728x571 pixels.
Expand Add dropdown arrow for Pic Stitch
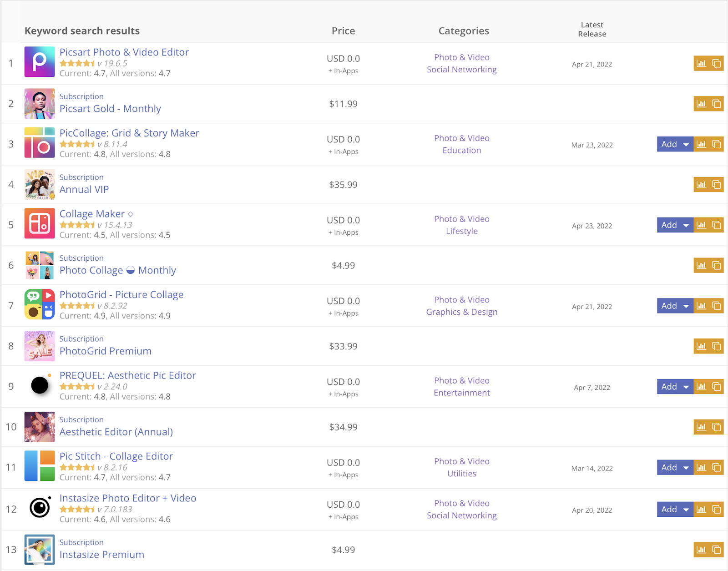pyautogui.click(x=686, y=468)
